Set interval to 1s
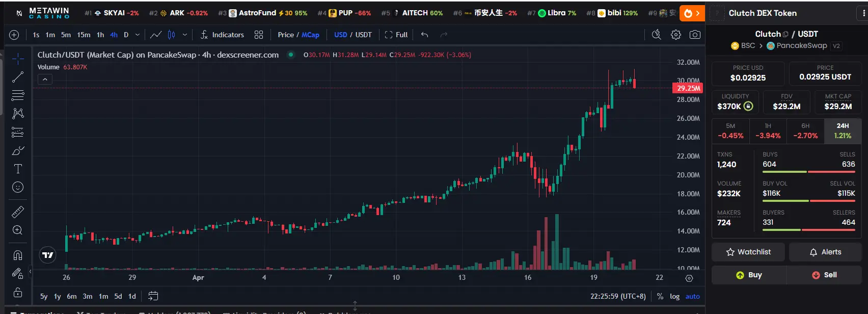Screen dimensions: 868x314 pos(36,35)
